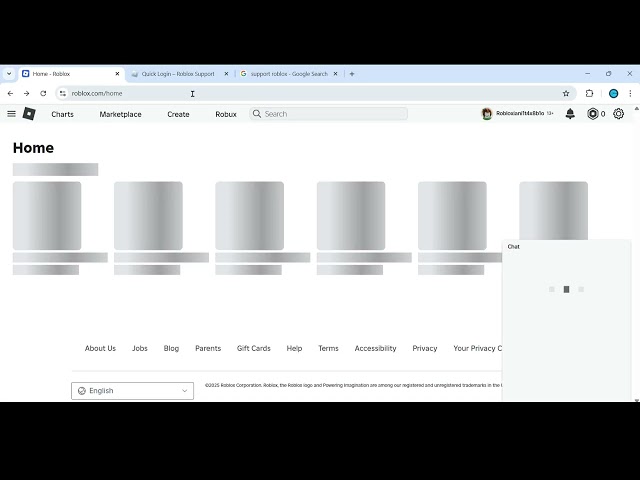Viewport: 640px width, 480px height.
Task: Open the Terms footer link
Action: [x=329, y=348]
